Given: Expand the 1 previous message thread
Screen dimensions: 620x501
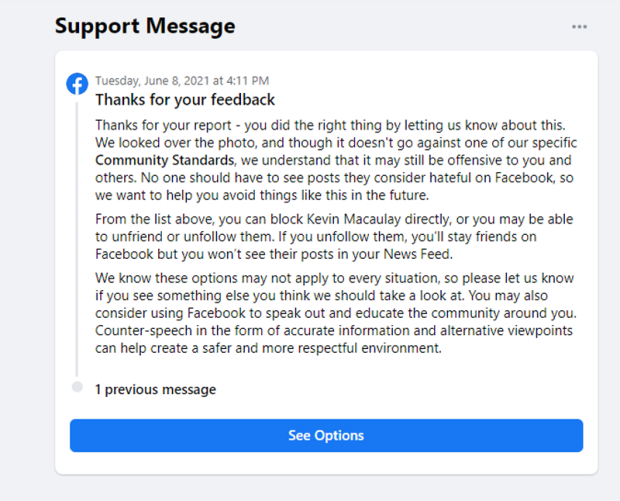Looking at the screenshot, I should [155, 389].
